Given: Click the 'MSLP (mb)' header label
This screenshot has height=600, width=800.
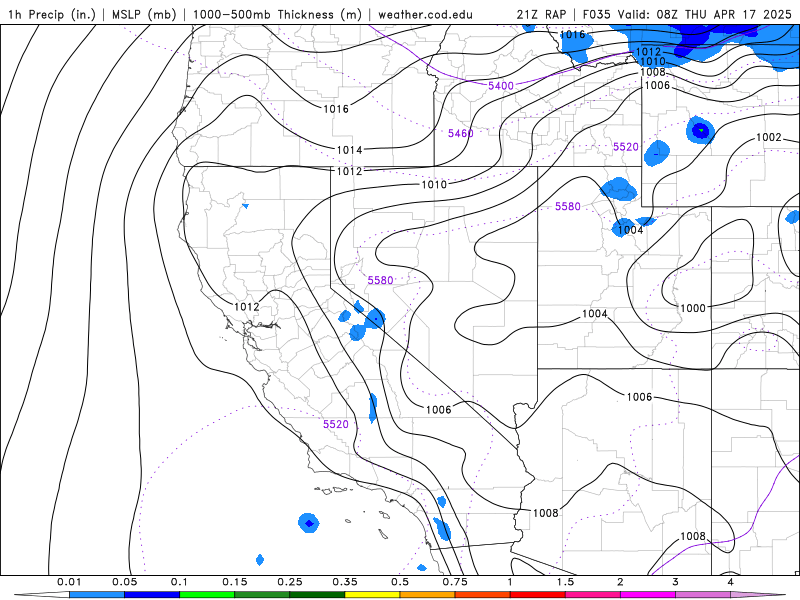Looking at the screenshot, I should 144,14.
